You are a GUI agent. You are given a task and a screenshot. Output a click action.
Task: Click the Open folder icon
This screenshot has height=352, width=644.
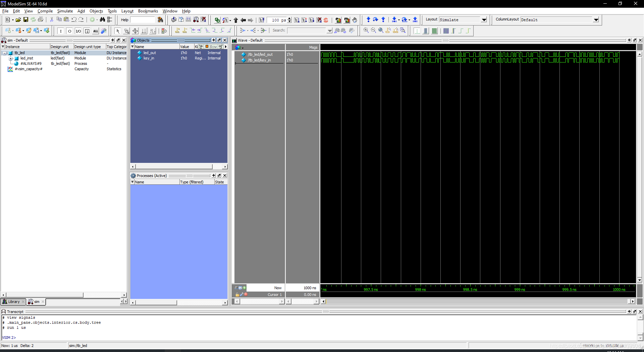click(18, 20)
